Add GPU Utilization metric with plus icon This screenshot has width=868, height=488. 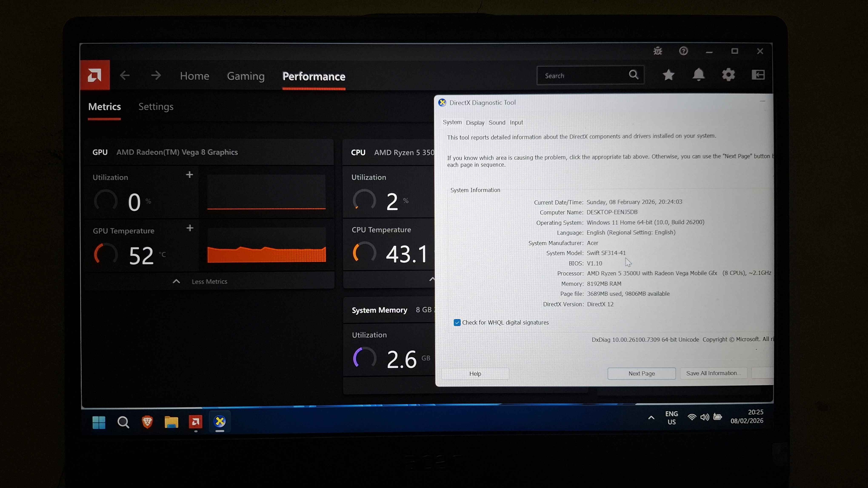coord(190,175)
